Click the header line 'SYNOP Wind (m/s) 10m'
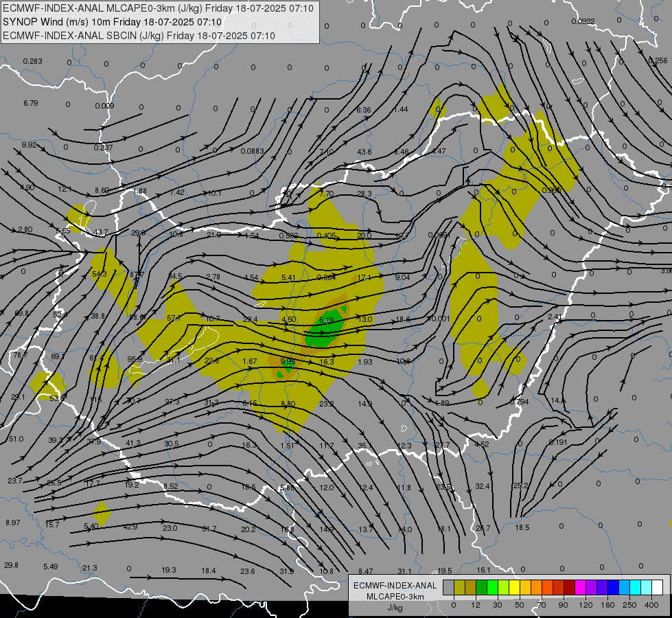The image size is (672, 618). coord(56,22)
